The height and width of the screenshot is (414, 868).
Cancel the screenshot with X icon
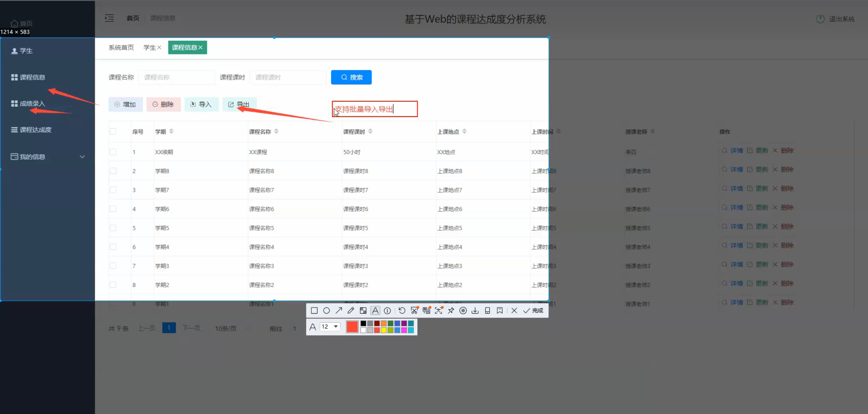(x=514, y=311)
